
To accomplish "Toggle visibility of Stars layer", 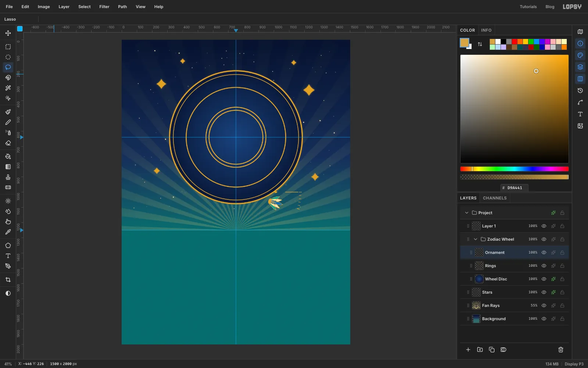I will pos(544,292).
